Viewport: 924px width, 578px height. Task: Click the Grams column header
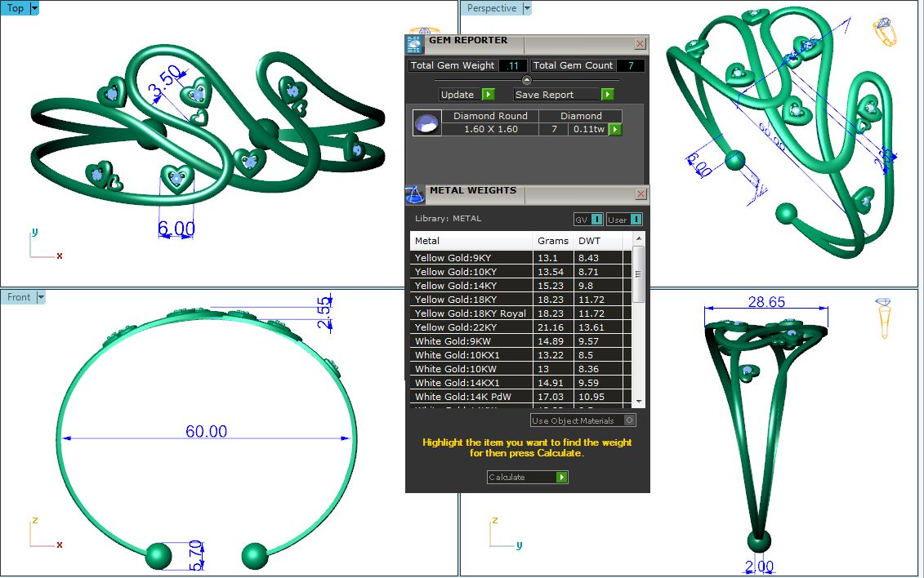[553, 241]
